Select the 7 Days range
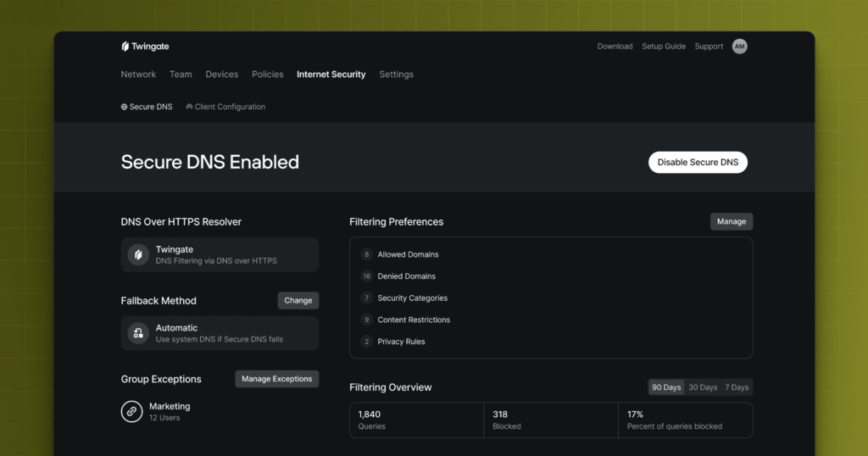 click(737, 387)
